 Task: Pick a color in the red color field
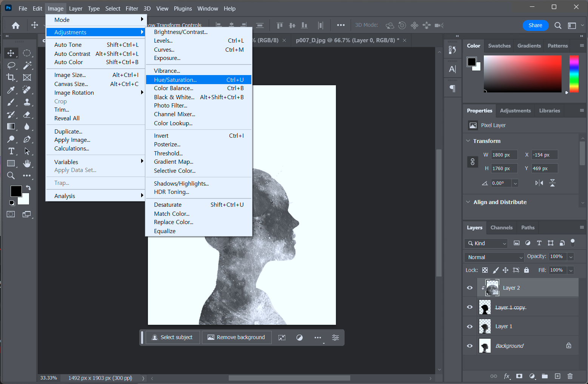[523, 74]
